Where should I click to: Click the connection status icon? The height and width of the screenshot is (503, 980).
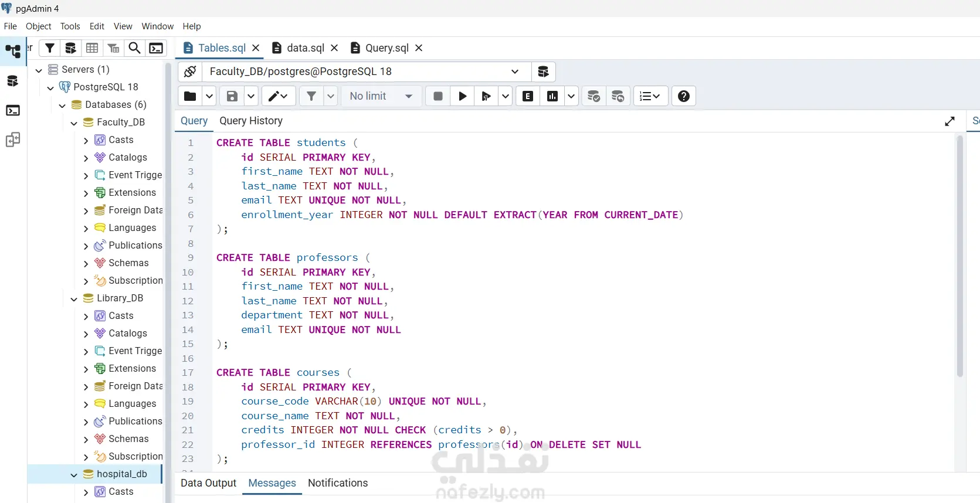[x=190, y=72]
